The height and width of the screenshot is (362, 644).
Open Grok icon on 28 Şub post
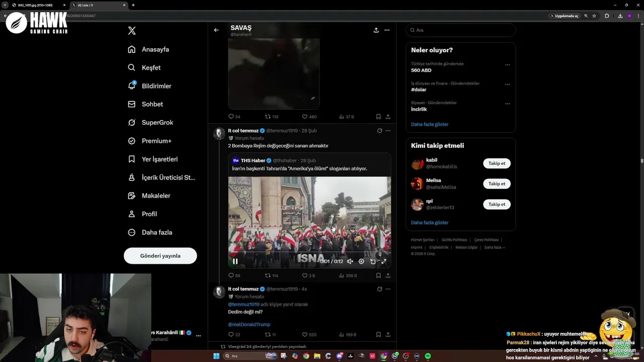[379, 131]
